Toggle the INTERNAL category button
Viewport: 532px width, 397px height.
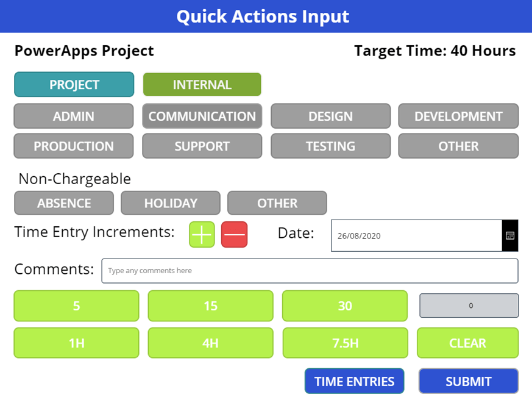coord(202,84)
